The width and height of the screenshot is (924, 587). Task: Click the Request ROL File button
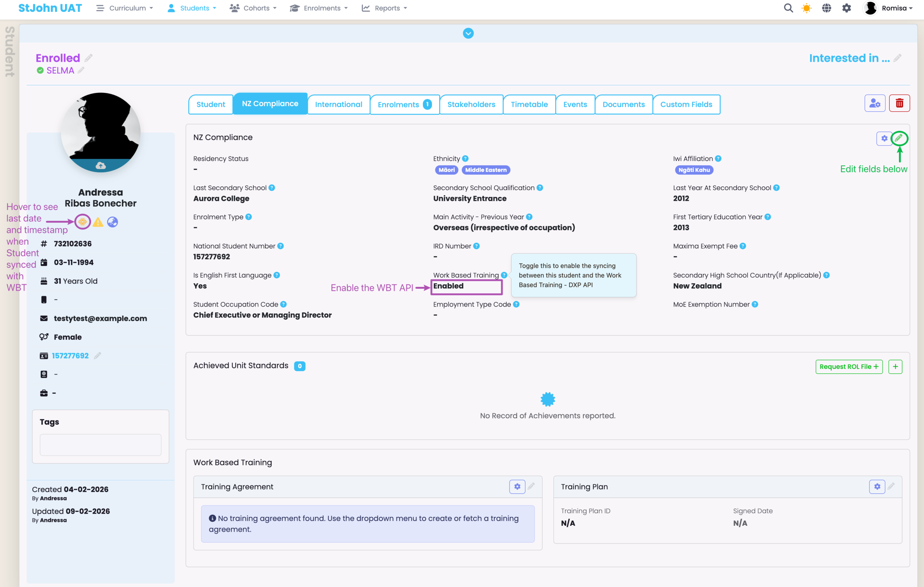pyautogui.click(x=849, y=367)
